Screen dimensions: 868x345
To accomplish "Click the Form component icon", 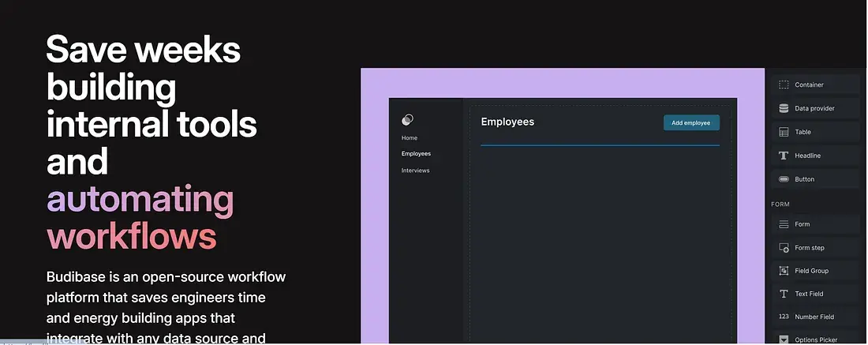I will [784, 224].
